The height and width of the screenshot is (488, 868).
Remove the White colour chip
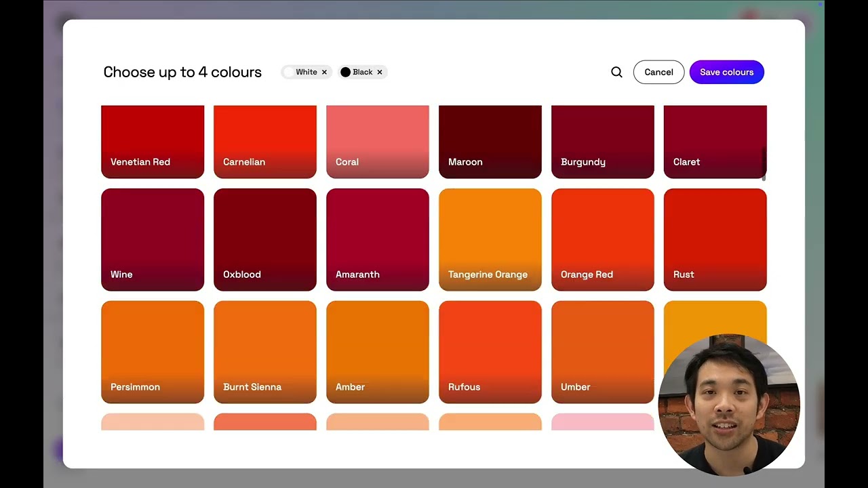tap(324, 72)
